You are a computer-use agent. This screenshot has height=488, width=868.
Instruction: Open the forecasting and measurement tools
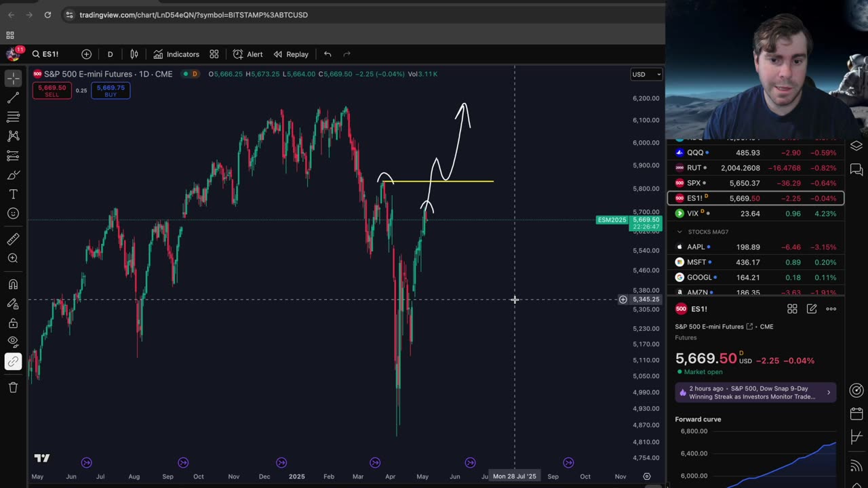13,156
